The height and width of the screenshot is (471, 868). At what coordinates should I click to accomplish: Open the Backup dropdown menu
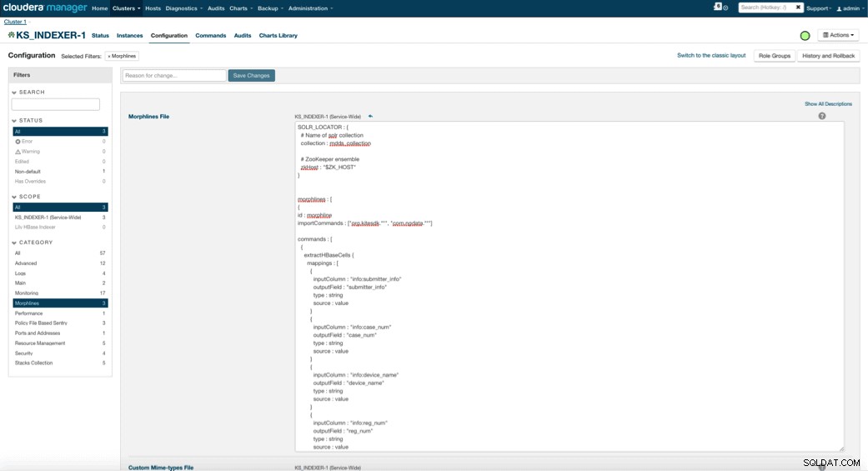(270, 8)
